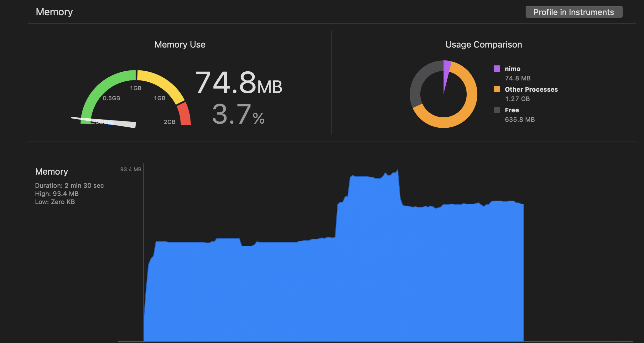Click the 93.4 MB axis label
Viewport: 644px width, 343px height.
131,169
